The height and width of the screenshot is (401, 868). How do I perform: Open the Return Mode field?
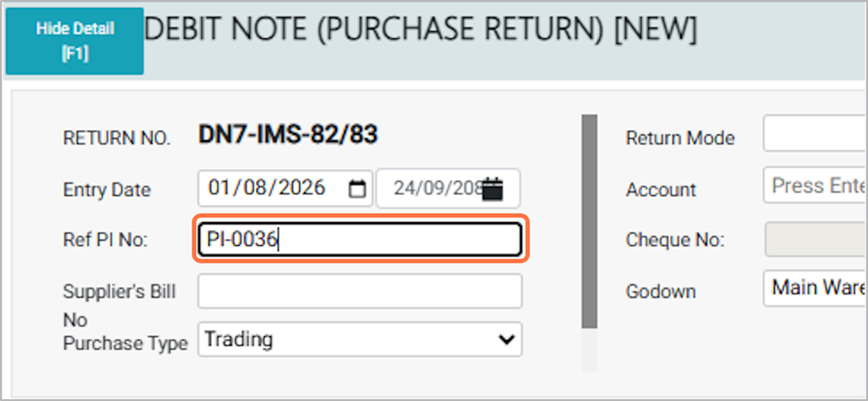coord(814,136)
